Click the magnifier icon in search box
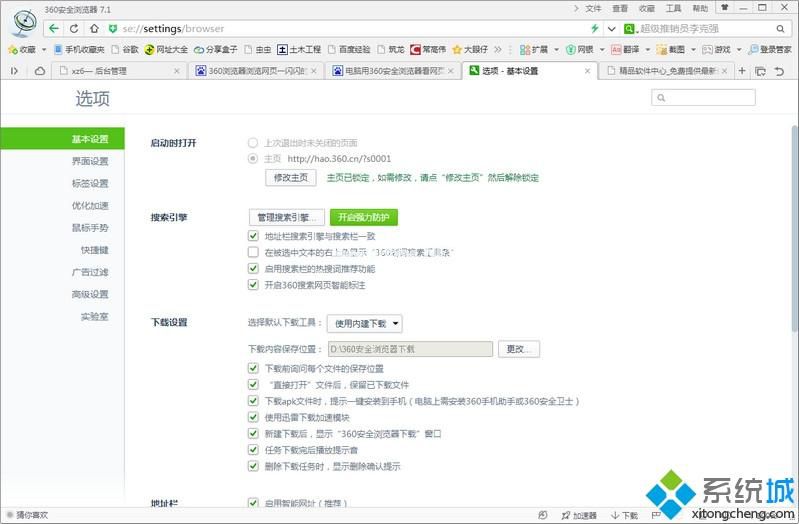 coord(780,29)
